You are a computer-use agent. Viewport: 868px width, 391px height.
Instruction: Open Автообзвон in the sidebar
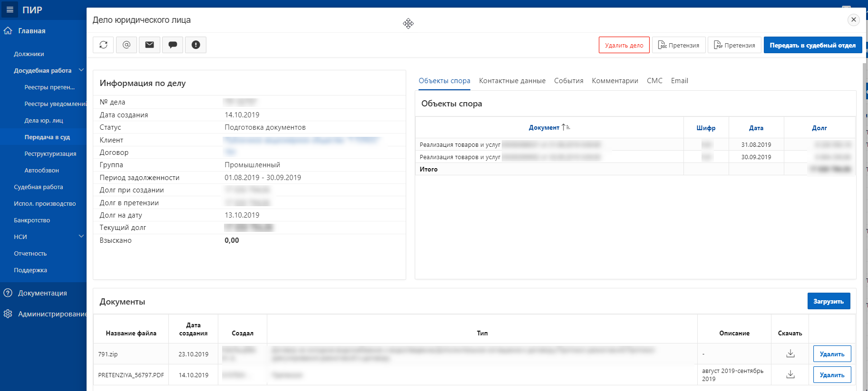[x=42, y=171]
